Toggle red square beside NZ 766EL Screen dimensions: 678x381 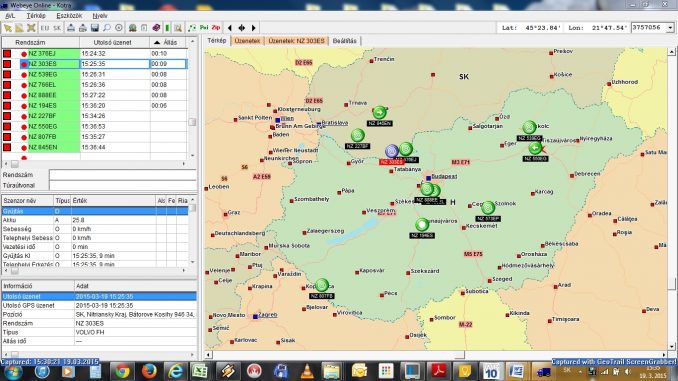pyautogui.click(x=7, y=85)
